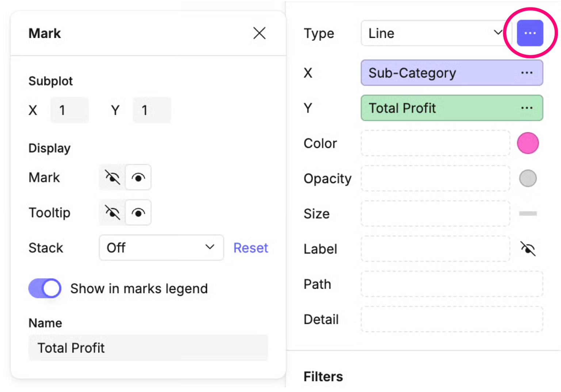Image resolution: width=561 pixels, height=392 pixels.
Task: Open the Total Profit field options menu
Action: coord(526,108)
